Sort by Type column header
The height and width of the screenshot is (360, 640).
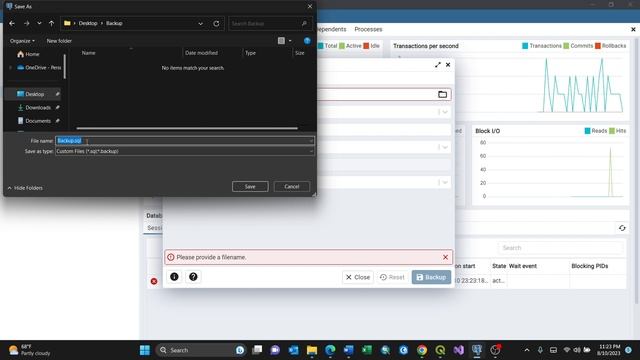point(250,53)
